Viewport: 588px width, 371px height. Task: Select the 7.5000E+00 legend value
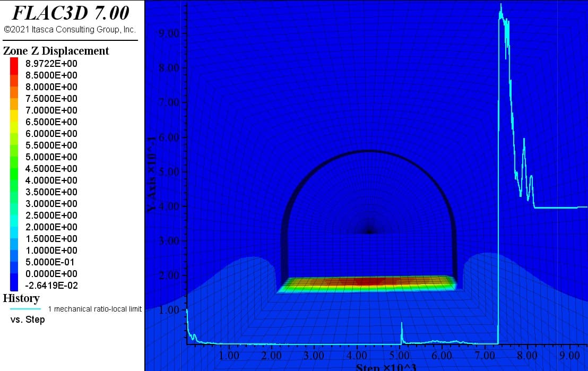pyautogui.click(x=51, y=98)
